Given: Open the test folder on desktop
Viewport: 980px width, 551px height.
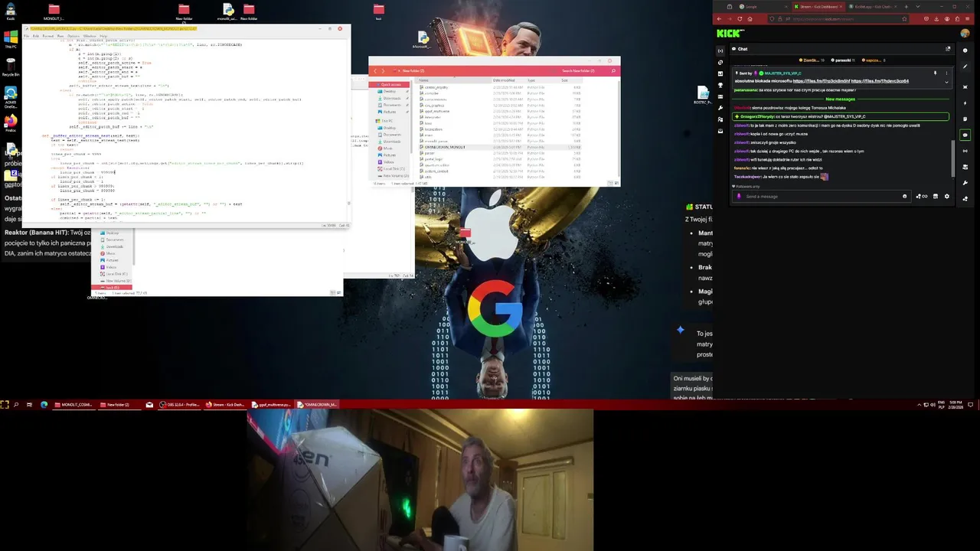Looking at the screenshot, I should 378,11.
